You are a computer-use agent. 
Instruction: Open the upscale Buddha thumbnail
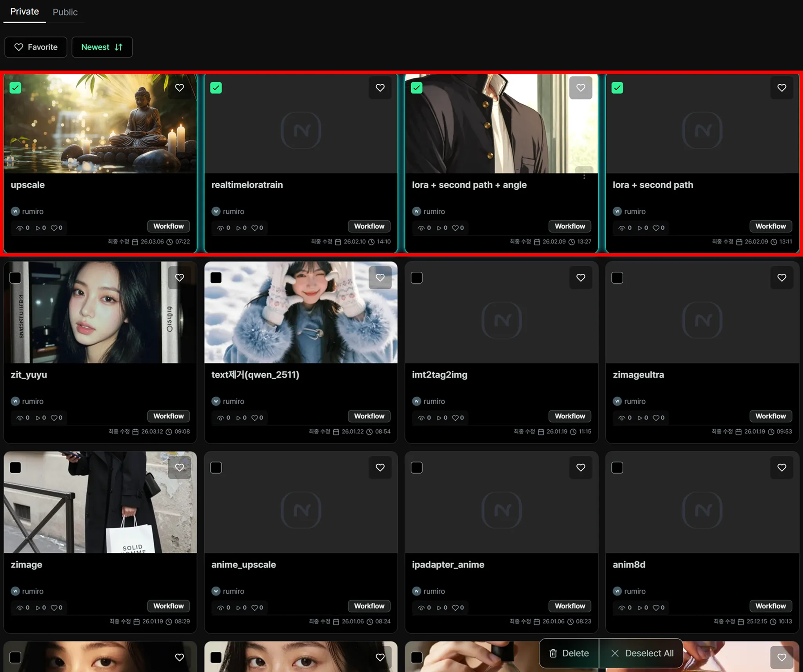100,124
